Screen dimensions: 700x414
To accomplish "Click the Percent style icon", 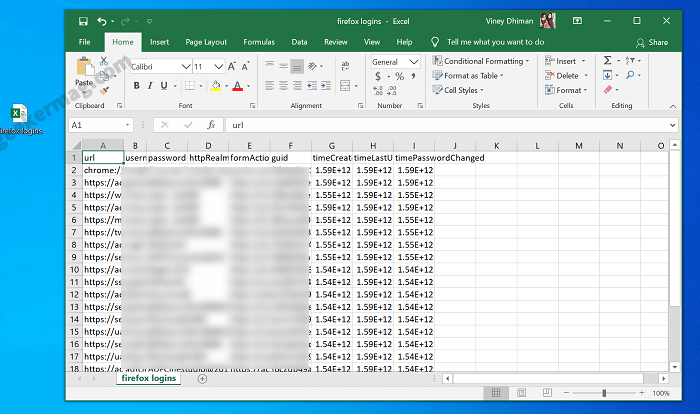I will [x=400, y=76].
